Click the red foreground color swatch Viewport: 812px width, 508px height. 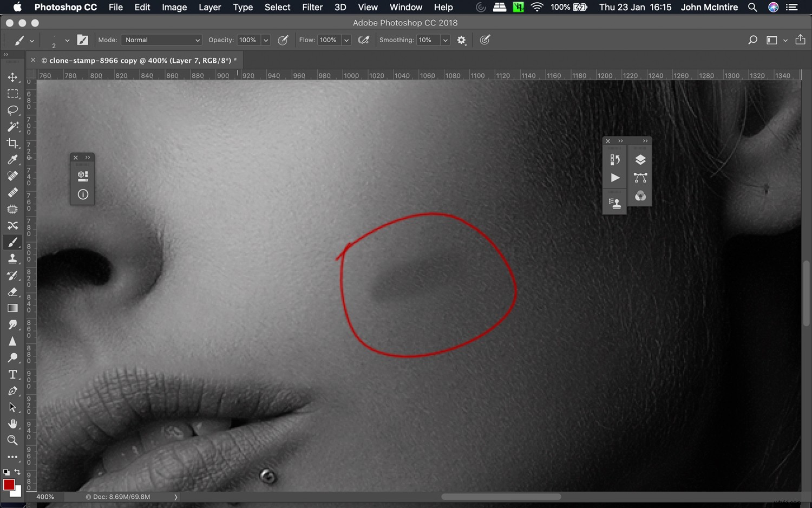click(x=10, y=484)
